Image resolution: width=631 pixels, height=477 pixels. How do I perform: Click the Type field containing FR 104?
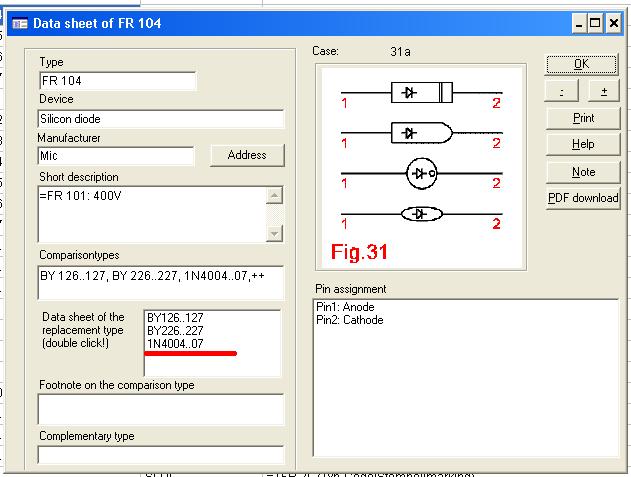click(x=116, y=81)
